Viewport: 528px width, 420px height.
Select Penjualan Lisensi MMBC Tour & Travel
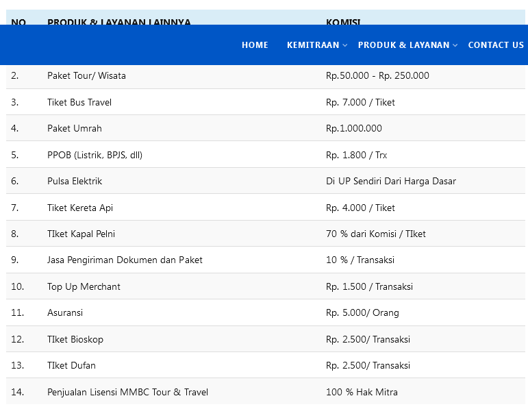[127, 393]
